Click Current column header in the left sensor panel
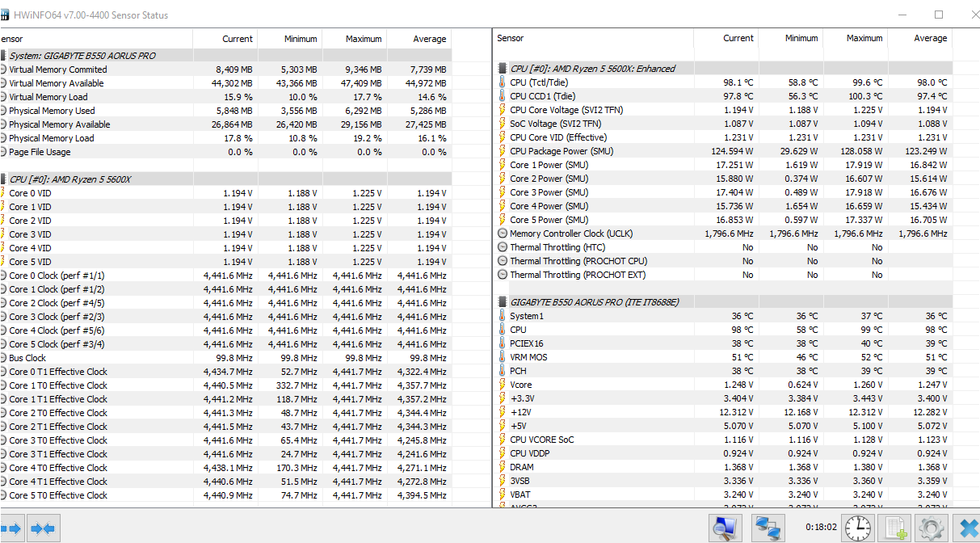This screenshot has width=980, height=543. pyautogui.click(x=225, y=39)
